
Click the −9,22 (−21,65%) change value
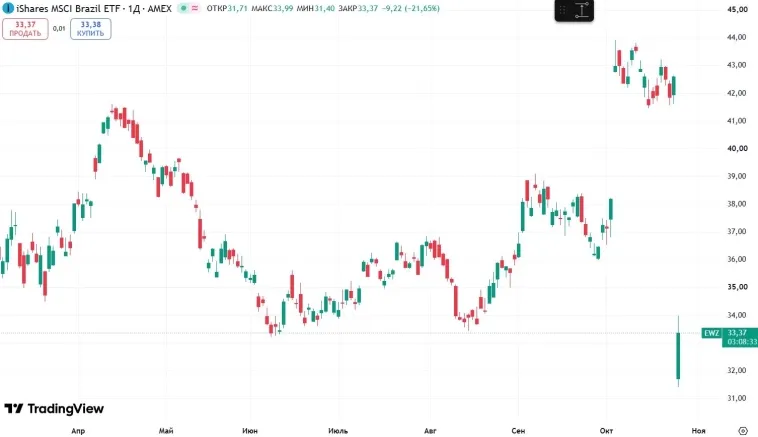pyautogui.click(x=410, y=8)
